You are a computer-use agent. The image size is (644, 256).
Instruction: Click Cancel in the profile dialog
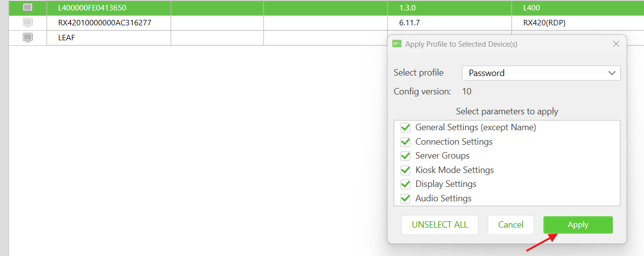point(511,225)
